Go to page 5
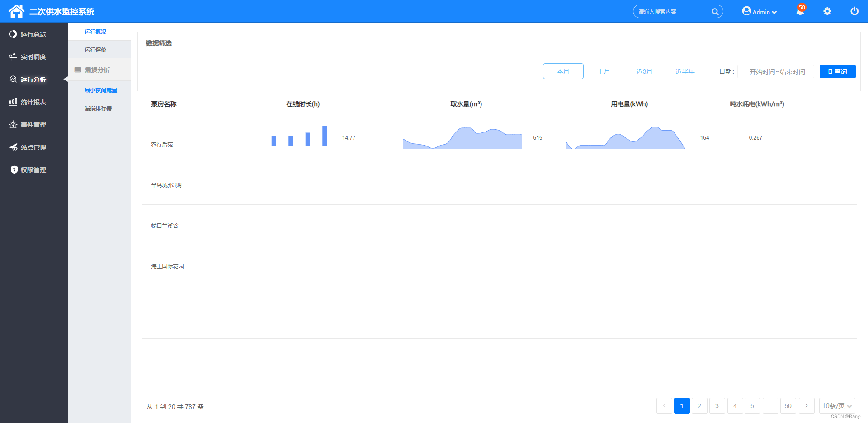The height and width of the screenshot is (423, 868). 752,405
